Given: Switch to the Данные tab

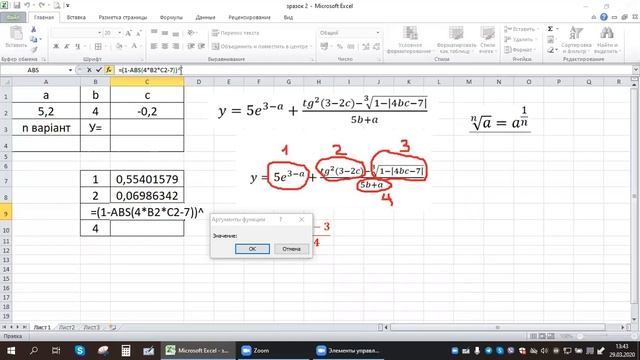Looking at the screenshot, I should click(x=205, y=17).
